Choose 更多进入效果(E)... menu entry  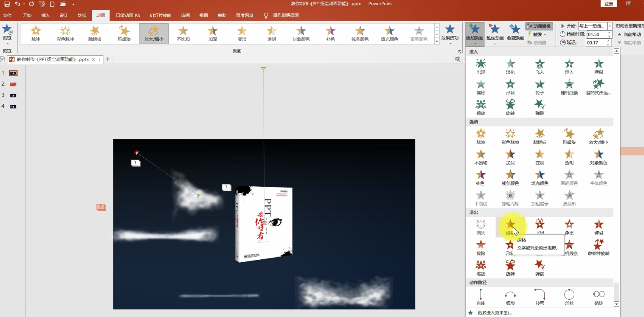pos(494,313)
